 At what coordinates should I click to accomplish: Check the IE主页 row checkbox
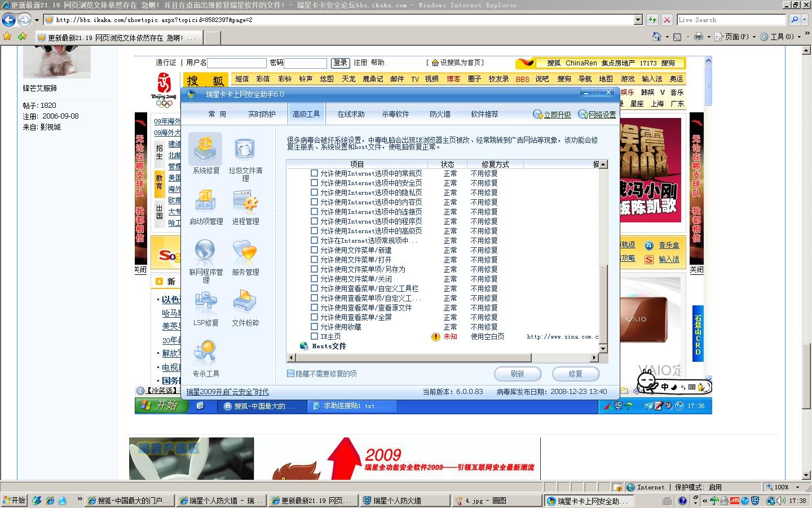pyautogui.click(x=315, y=336)
